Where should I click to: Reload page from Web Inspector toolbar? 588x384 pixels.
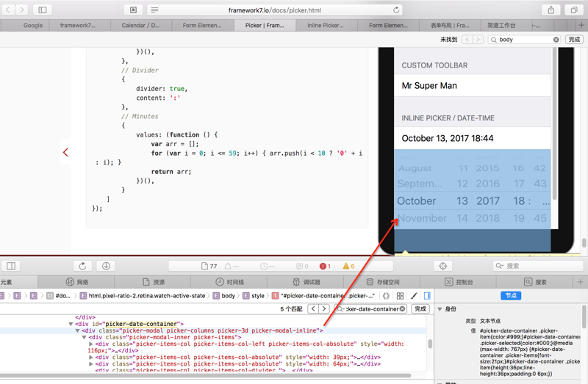(82, 266)
